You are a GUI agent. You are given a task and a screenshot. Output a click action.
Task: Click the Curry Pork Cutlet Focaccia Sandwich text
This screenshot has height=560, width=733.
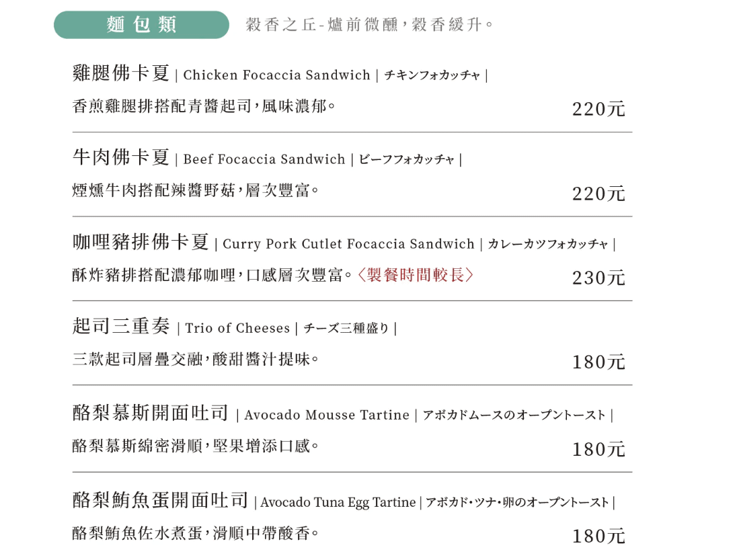click(348, 244)
